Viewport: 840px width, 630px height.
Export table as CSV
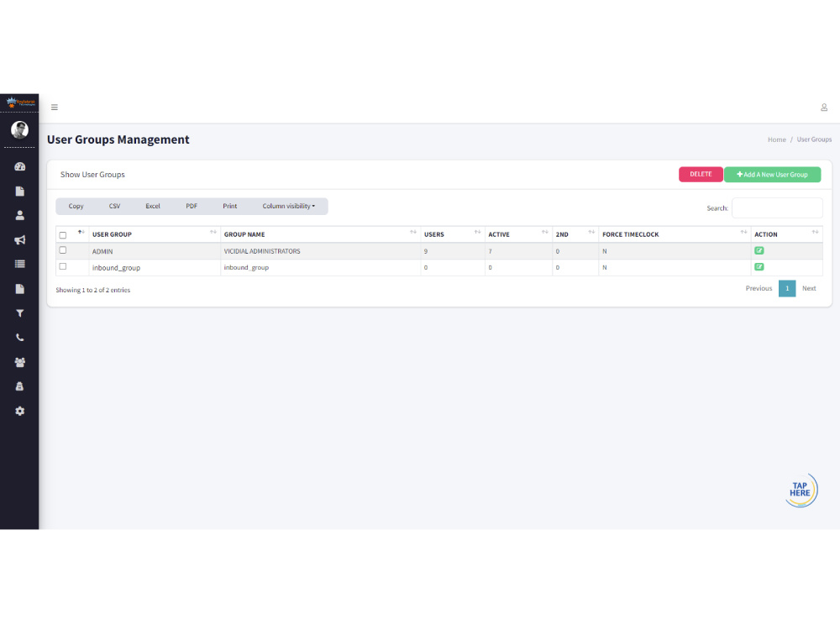[114, 207]
